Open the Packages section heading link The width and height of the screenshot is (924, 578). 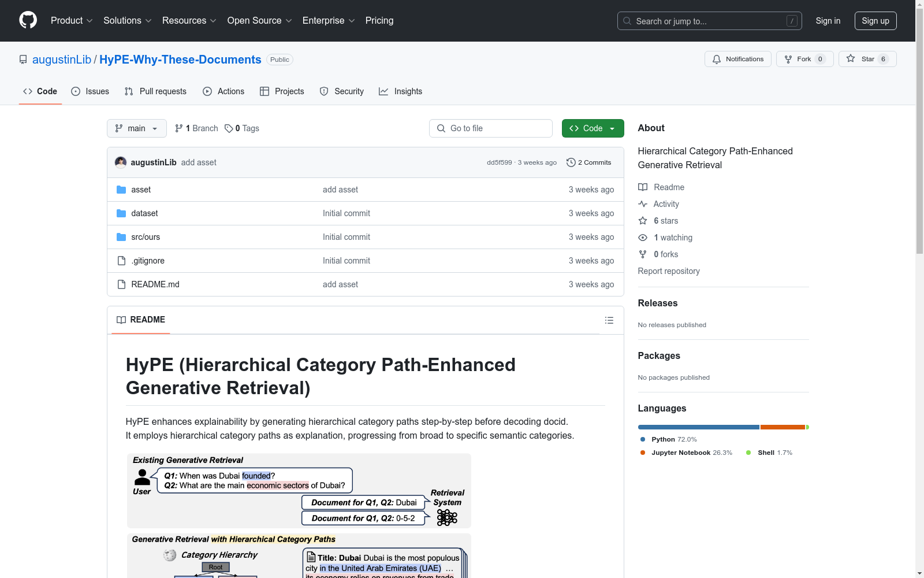(x=659, y=355)
